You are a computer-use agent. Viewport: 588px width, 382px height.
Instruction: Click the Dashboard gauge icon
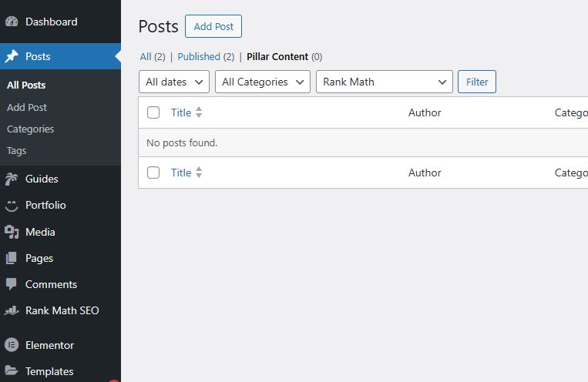(12, 22)
